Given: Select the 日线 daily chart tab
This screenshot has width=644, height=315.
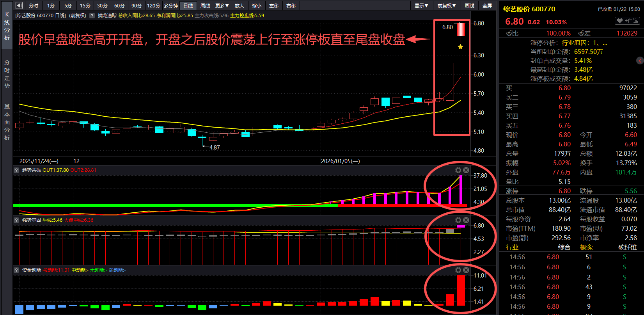Looking at the screenshot, I should click(188, 5).
